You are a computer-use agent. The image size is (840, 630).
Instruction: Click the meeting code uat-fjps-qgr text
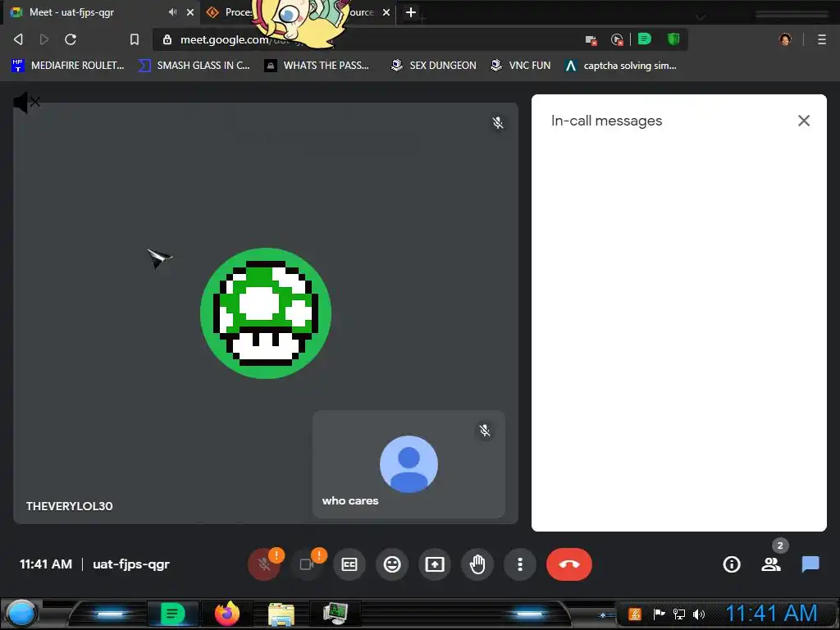(131, 564)
